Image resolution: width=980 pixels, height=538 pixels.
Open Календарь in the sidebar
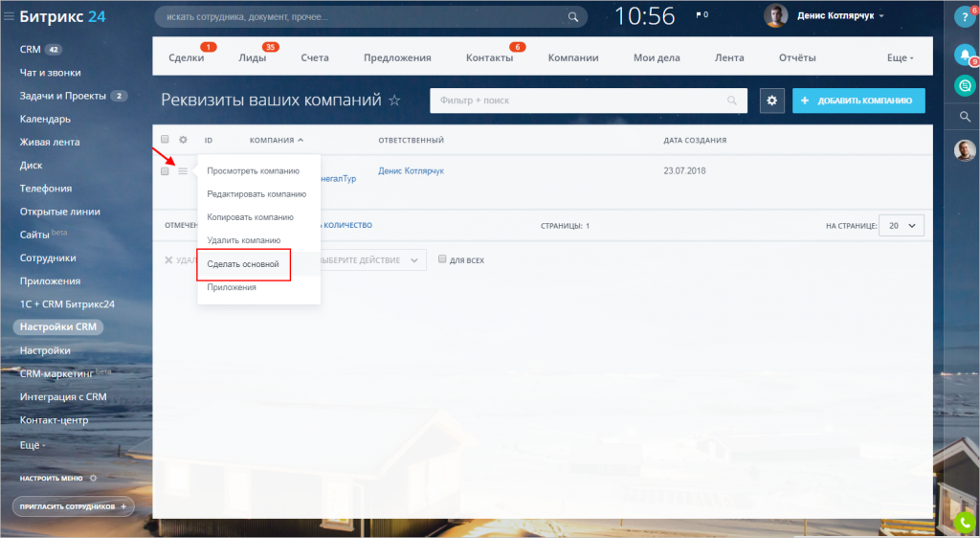[x=45, y=119]
